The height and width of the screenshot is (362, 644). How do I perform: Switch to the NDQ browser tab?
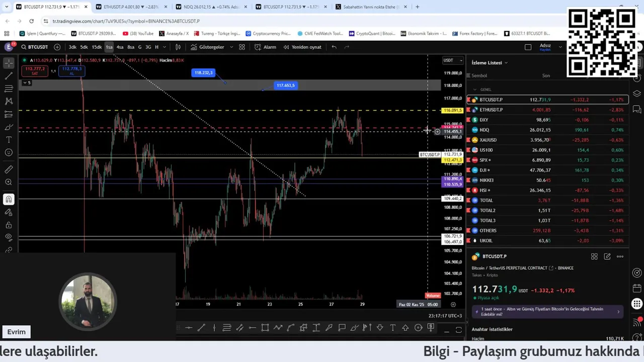point(210,7)
